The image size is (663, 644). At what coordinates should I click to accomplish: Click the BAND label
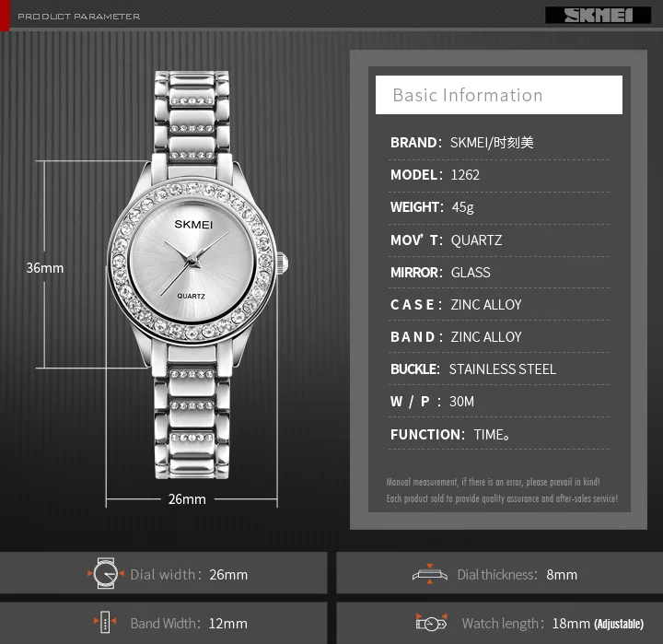pos(416,337)
